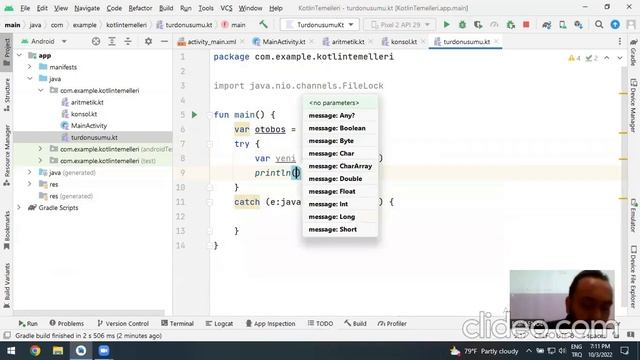
Task: Open the Windows Start menu
Action: (11, 351)
